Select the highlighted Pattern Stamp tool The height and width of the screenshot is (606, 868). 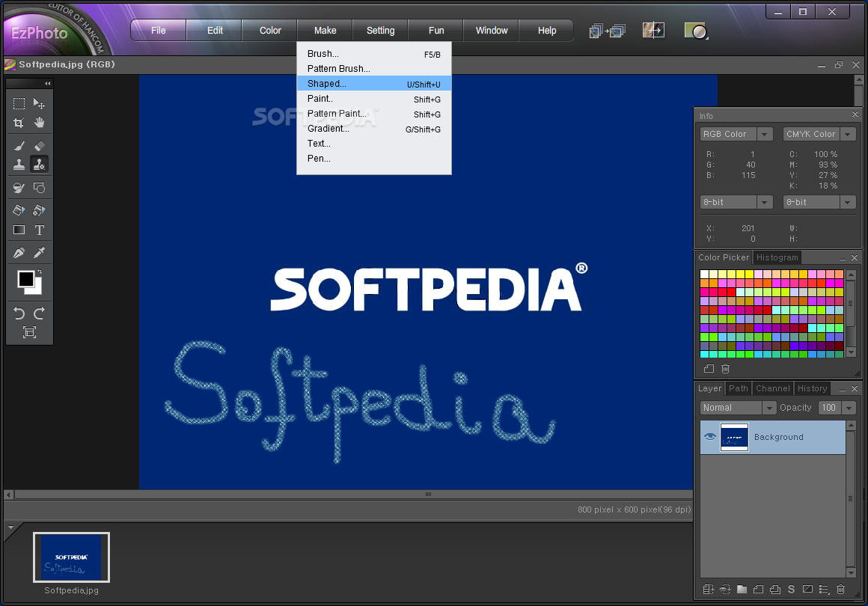[x=40, y=165]
